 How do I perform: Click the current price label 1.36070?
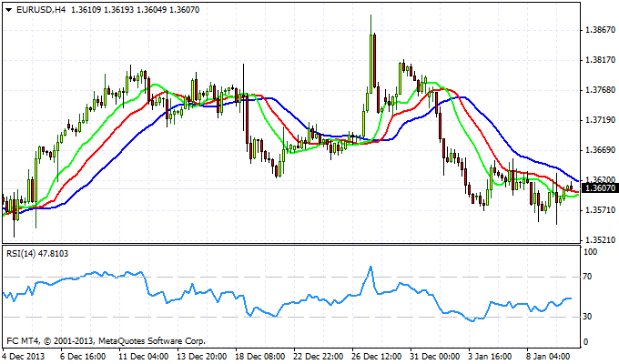coord(600,188)
